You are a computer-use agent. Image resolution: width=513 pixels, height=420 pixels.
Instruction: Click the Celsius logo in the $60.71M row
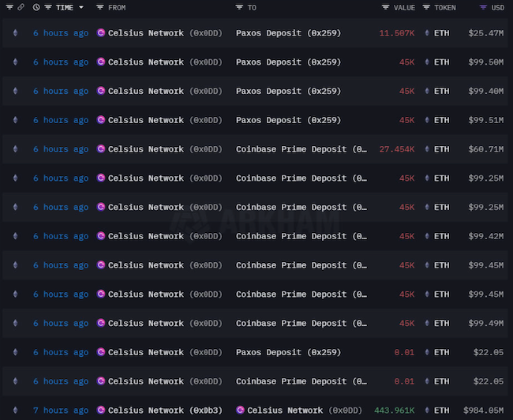[x=101, y=148]
